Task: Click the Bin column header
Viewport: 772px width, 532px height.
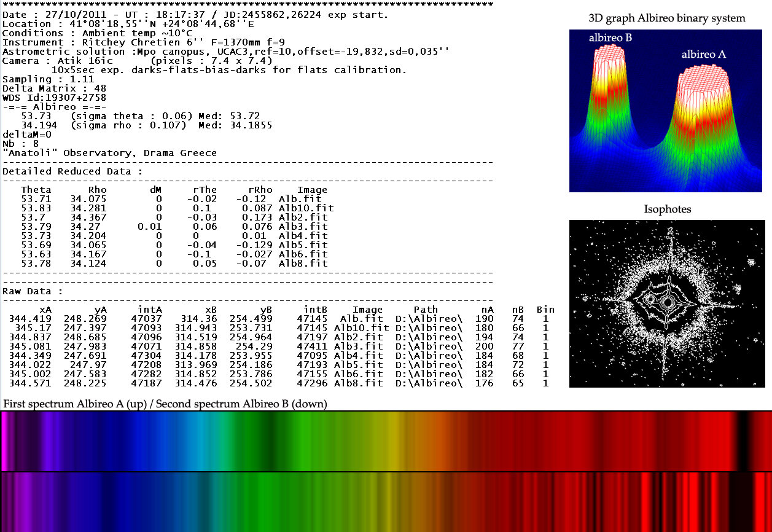Action: coord(546,310)
